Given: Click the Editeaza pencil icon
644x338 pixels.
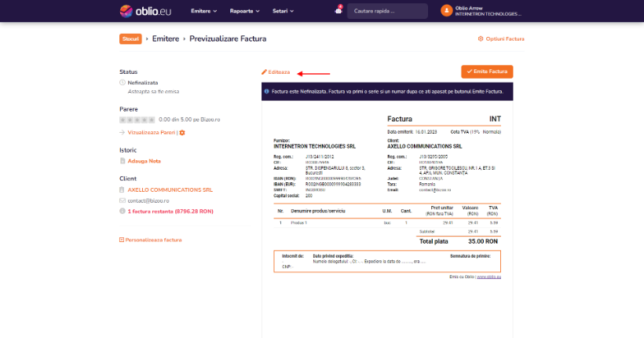Looking at the screenshot, I should pos(264,72).
